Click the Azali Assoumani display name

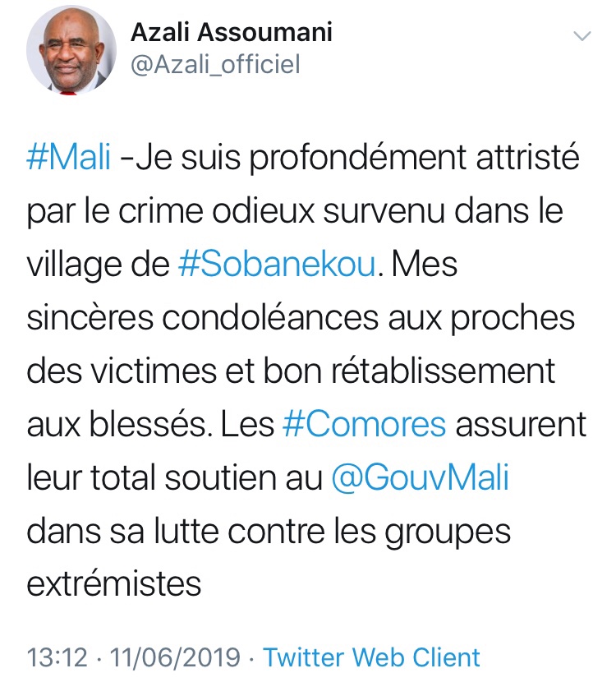[232, 33]
